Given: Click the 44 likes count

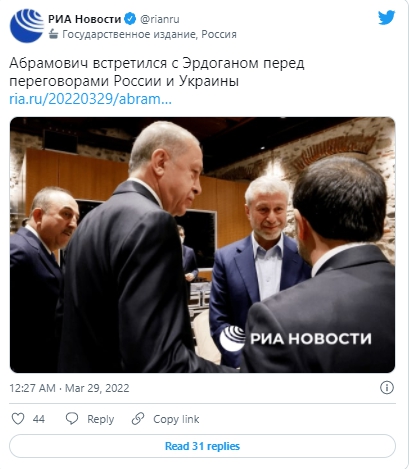Looking at the screenshot, I should [39, 419].
